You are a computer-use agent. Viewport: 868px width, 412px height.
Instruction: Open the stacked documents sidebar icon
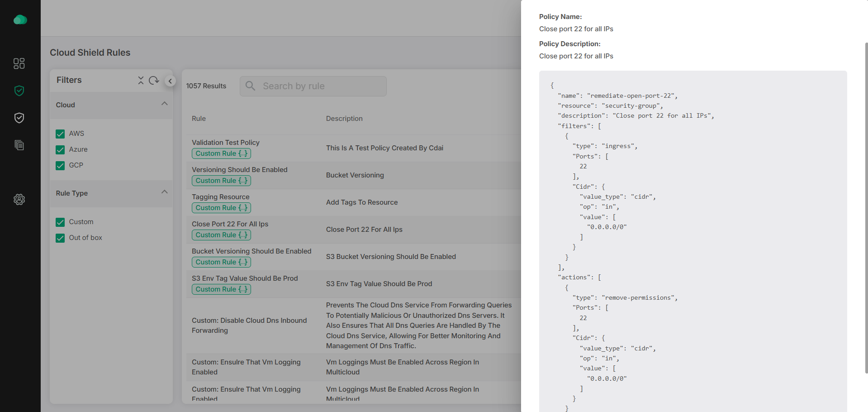[x=19, y=145]
